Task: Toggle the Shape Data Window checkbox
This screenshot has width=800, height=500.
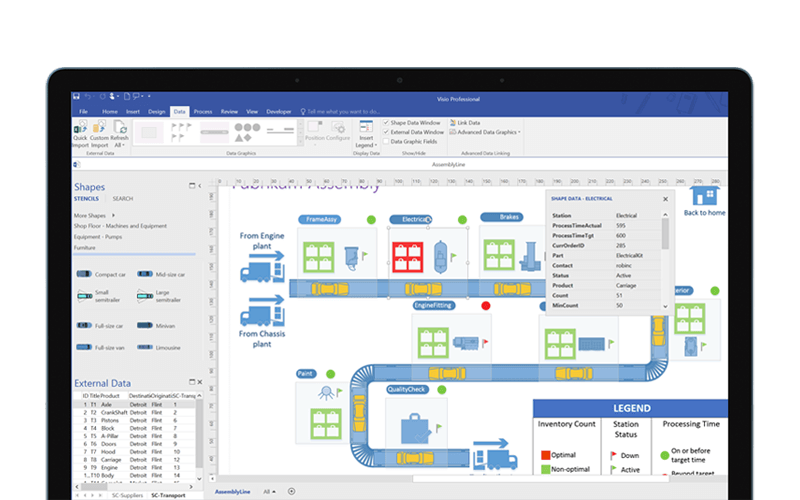Action: tap(386, 122)
